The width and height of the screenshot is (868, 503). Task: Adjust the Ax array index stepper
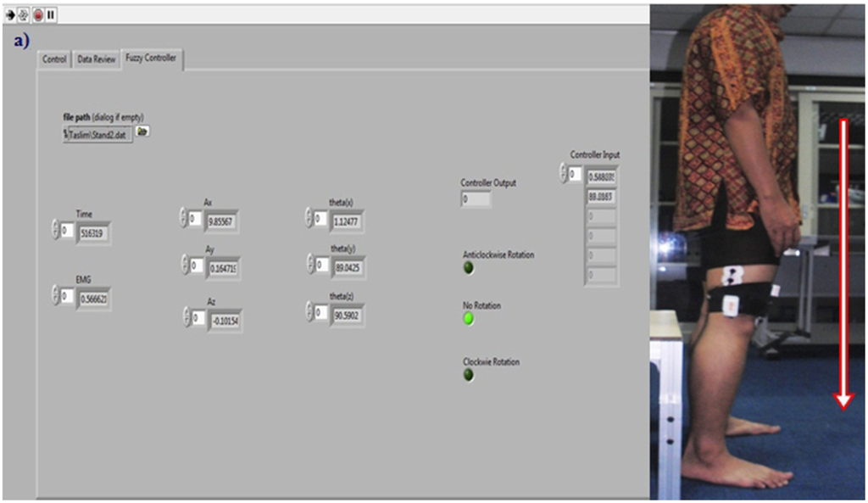click(x=183, y=218)
